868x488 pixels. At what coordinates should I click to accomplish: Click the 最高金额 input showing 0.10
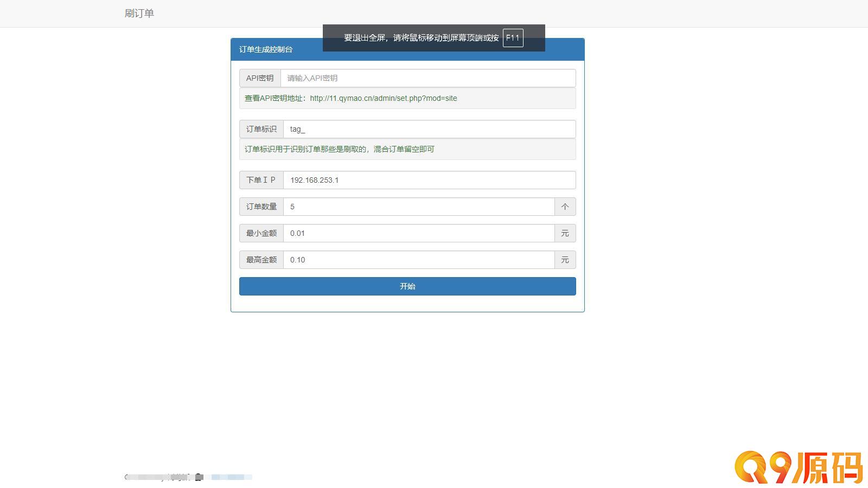tap(419, 260)
